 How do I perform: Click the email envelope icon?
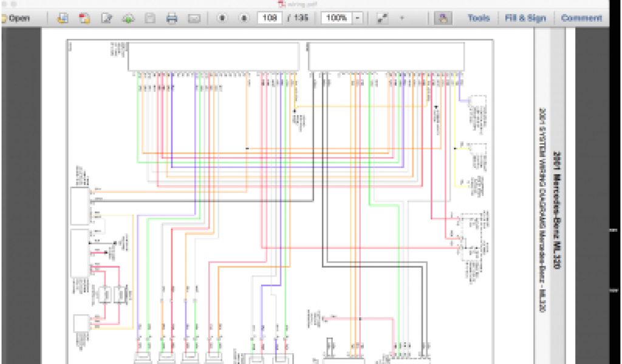(x=194, y=18)
